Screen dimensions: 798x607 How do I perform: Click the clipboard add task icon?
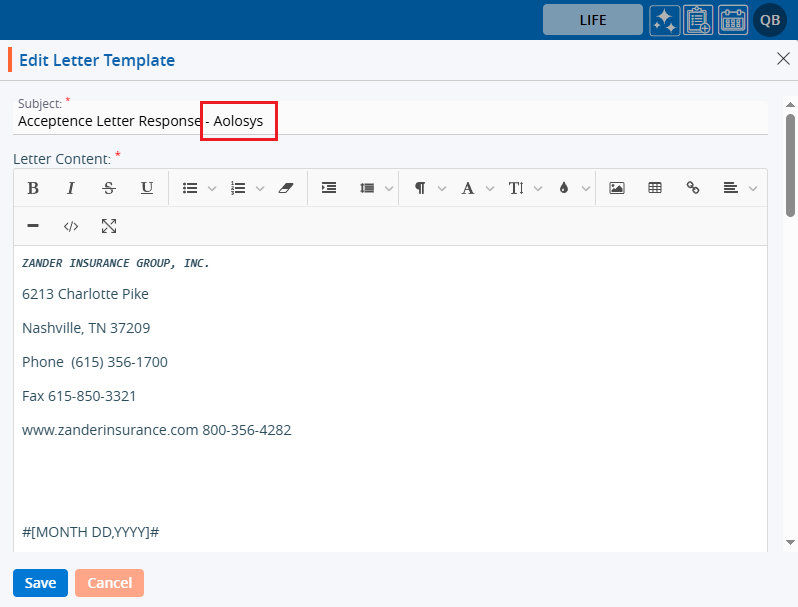coord(698,20)
